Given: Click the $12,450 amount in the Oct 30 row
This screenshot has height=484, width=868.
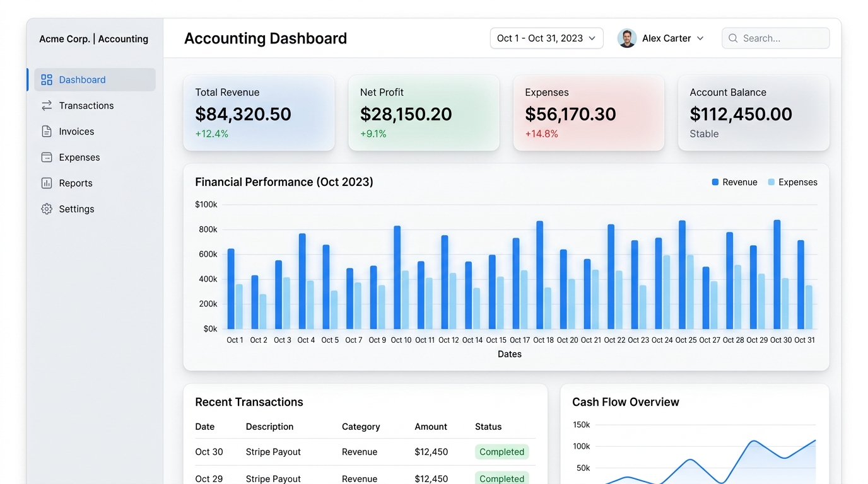Looking at the screenshot, I should (431, 452).
